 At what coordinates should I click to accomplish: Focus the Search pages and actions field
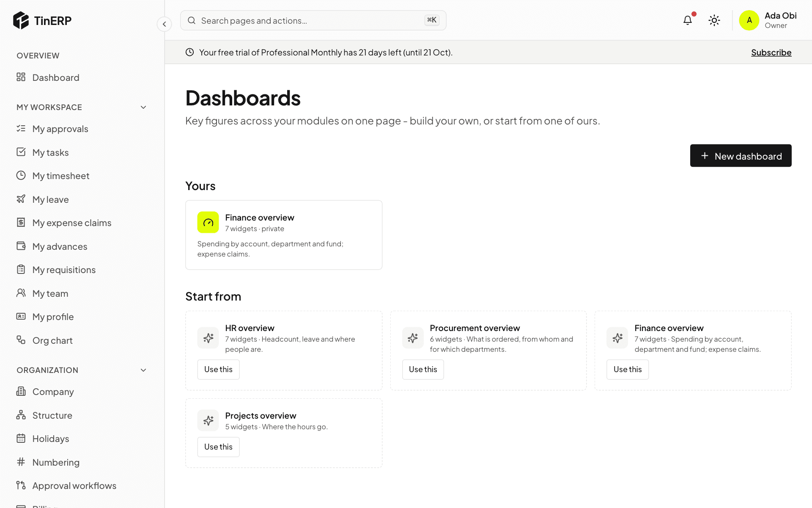tap(313, 20)
